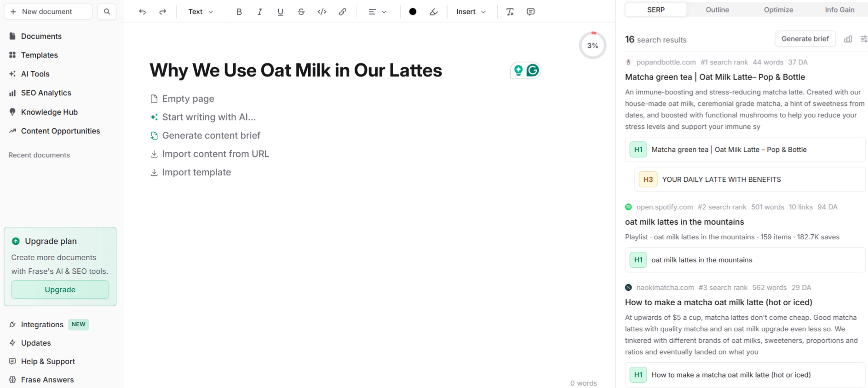Insert a hyperlink from the toolbar
Viewport: 868px width, 388px height.
[x=342, y=12]
